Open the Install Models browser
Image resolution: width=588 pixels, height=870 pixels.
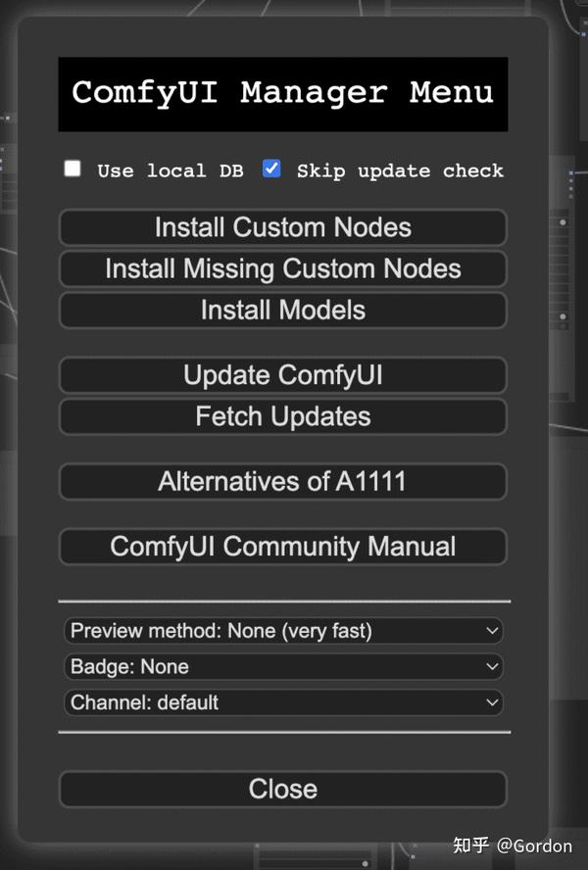[x=282, y=310]
